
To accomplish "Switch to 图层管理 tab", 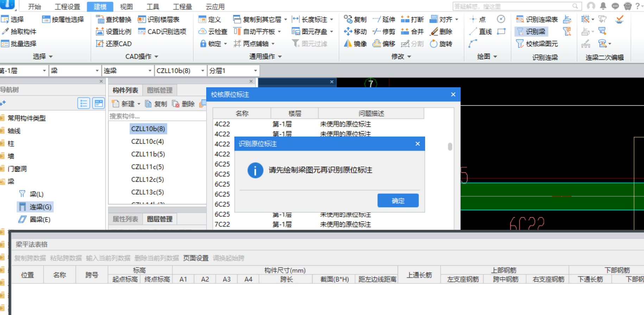I will [x=160, y=219].
